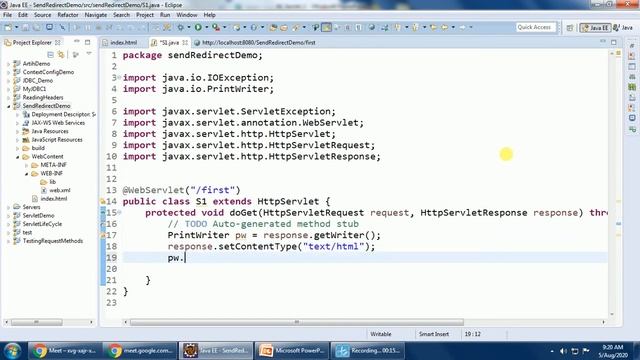Open the Refactor menu
640x360 pixels.
68,15
